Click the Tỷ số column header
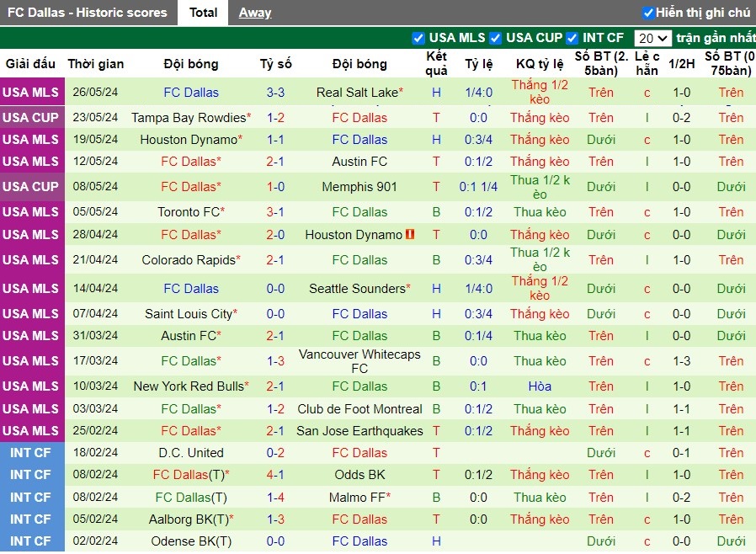 click(x=276, y=64)
